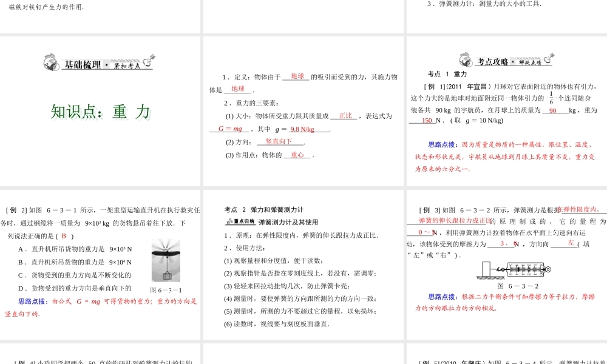The width and height of the screenshot is (607, 364).
Task: Click the red direction answer "左"
Action: pyautogui.click(x=571, y=243)
